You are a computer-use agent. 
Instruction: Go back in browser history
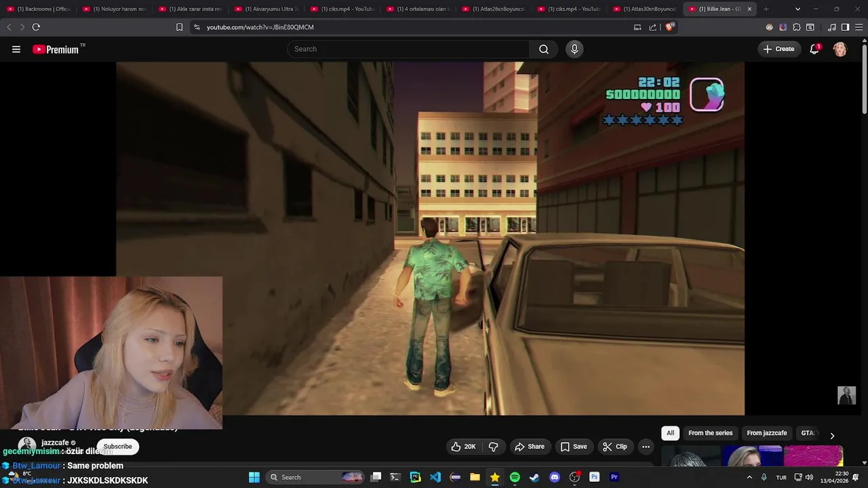point(9,27)
